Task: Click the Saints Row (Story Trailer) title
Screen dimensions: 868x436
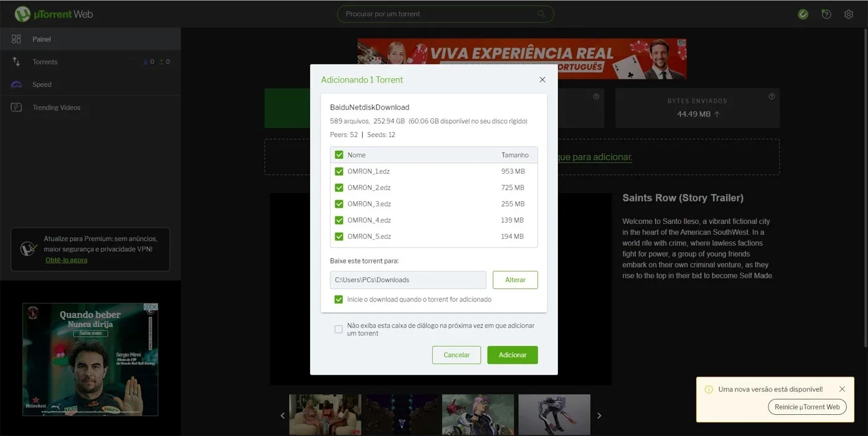Action: [683, 198]
